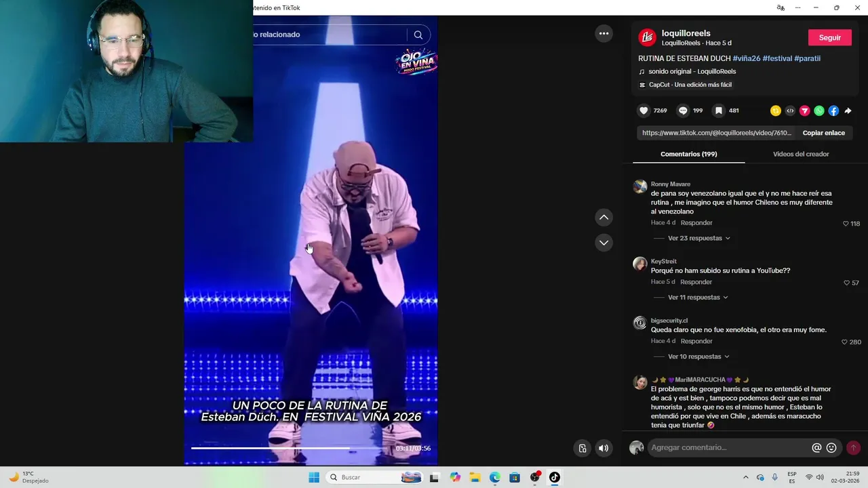The height and width of the screenshot is (488, 868).
Task: Reply to bigsecurity.cl's comment
Action: [x=696, y=341]
